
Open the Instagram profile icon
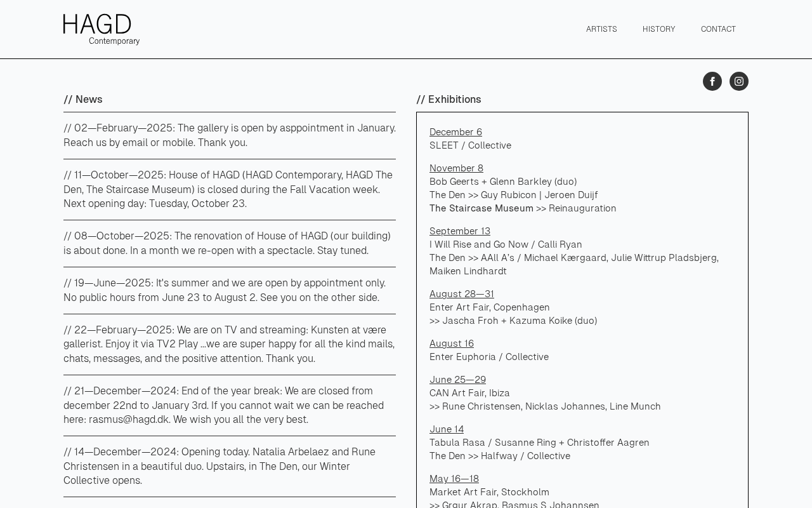[738, 81]
